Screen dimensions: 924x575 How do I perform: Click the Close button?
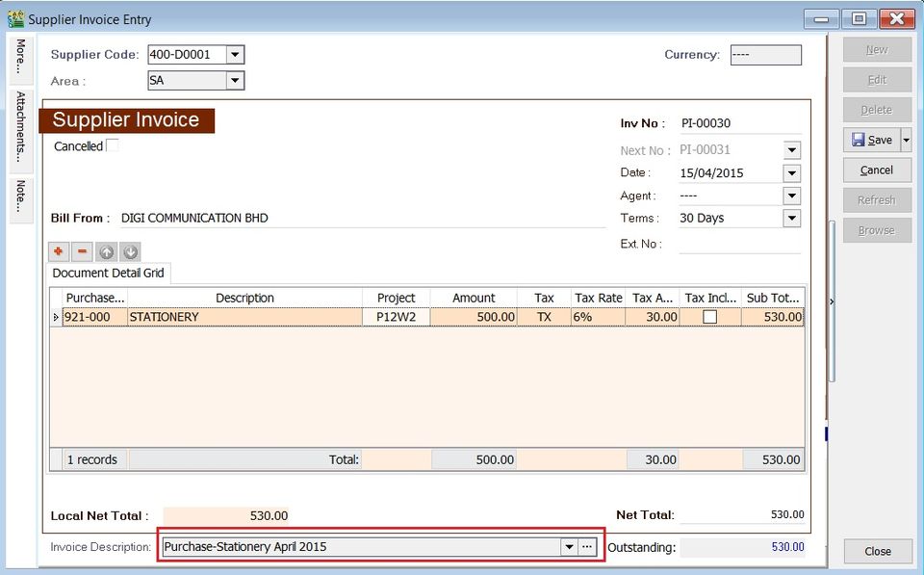point(877,551)
